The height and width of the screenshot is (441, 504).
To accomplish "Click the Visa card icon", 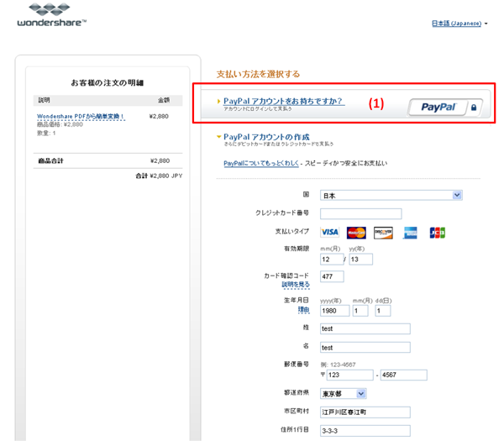I will 330,232.
